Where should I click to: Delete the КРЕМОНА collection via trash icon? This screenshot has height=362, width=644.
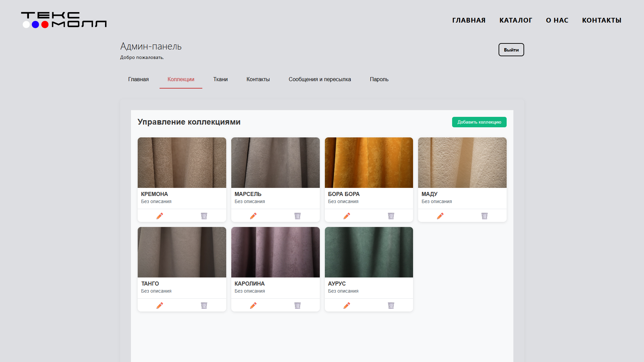pos(204,216)
